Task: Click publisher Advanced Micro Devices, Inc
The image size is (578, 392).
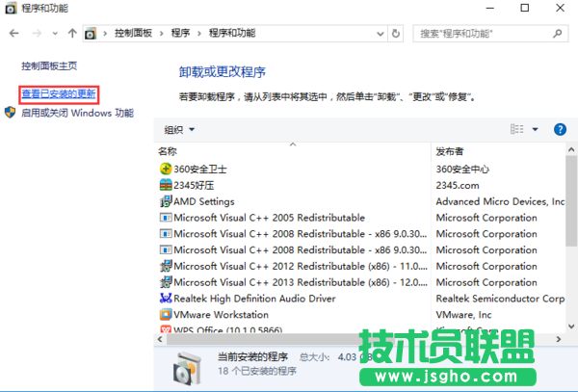Action: [500, 201]
